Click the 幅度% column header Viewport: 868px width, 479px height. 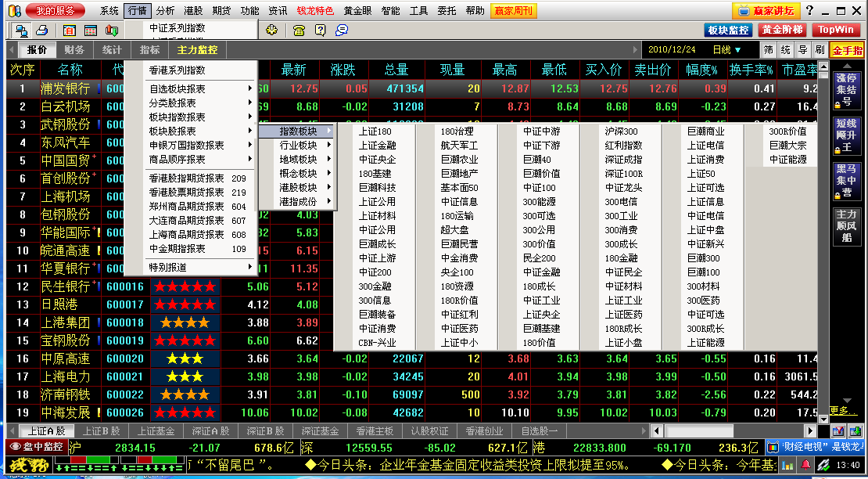(x=702, y=70)
